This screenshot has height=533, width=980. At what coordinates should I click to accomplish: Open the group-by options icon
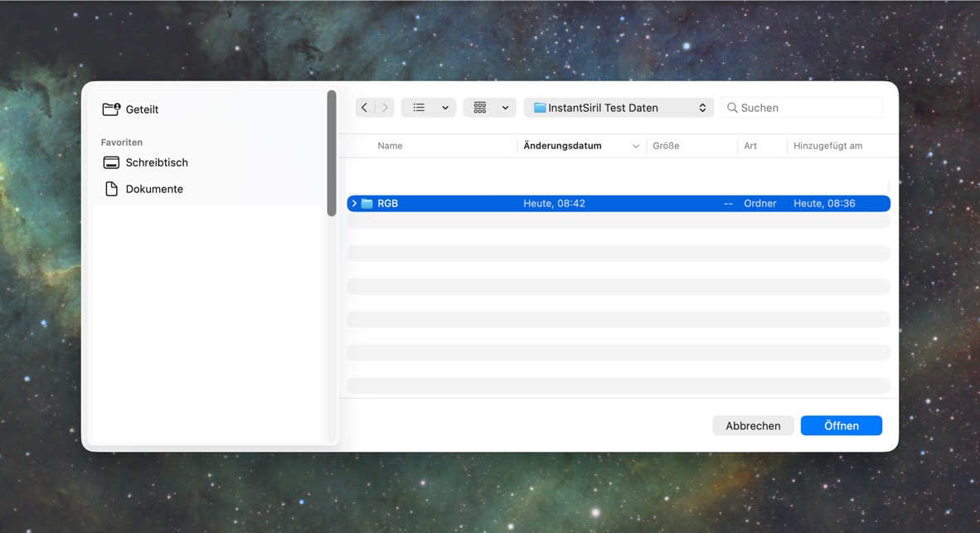tap(480, 108)
